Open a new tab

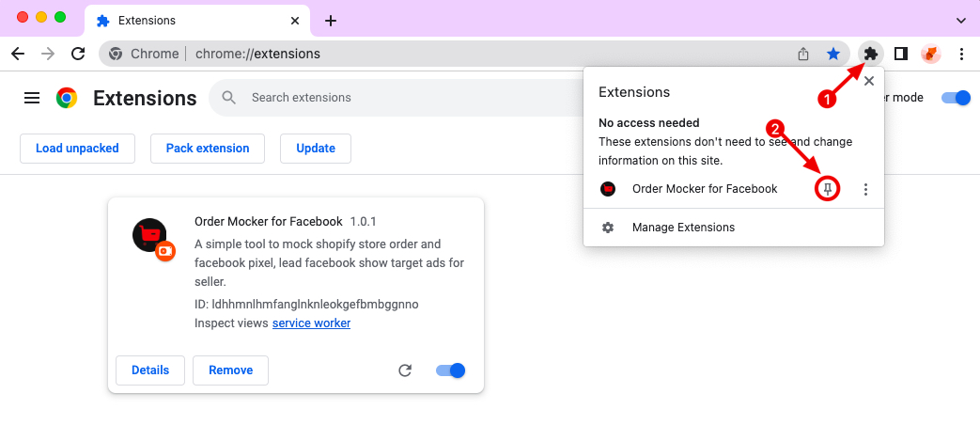coord(332,21)
